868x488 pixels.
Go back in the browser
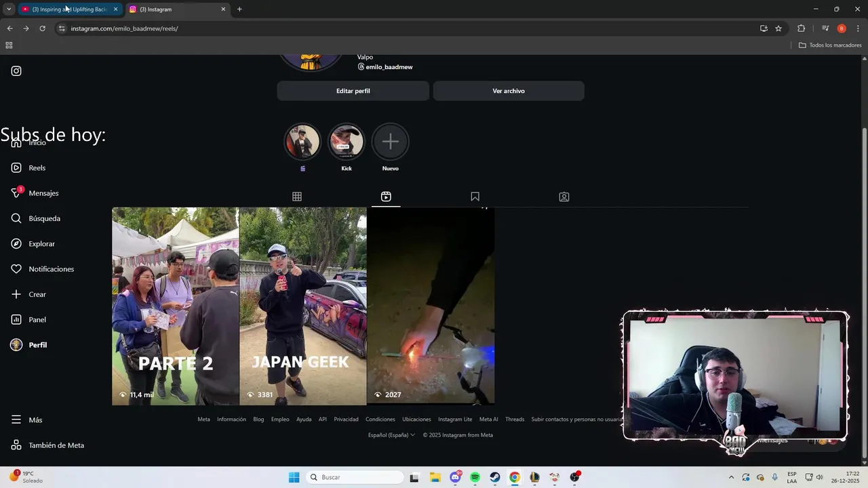click(9, 28)
